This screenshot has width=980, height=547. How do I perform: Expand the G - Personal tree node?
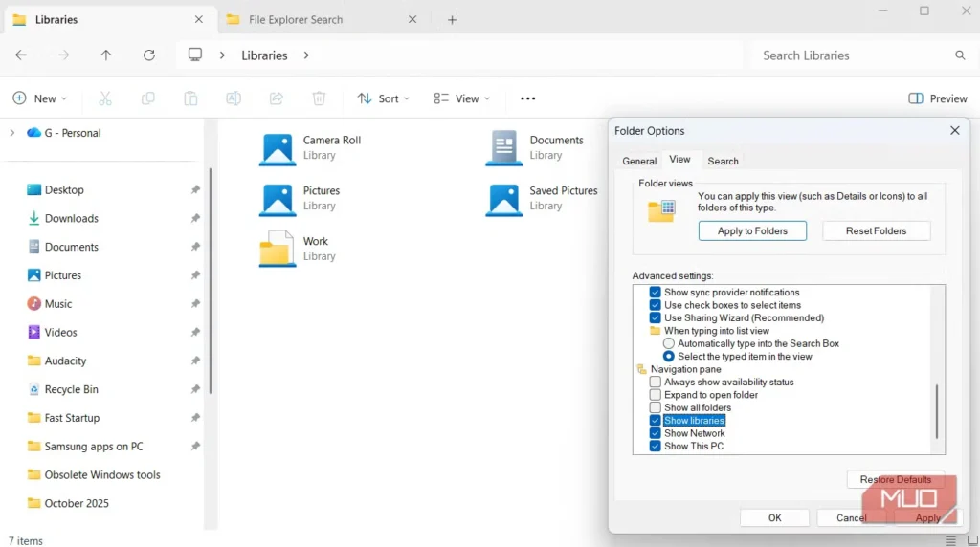coord(12,133)
